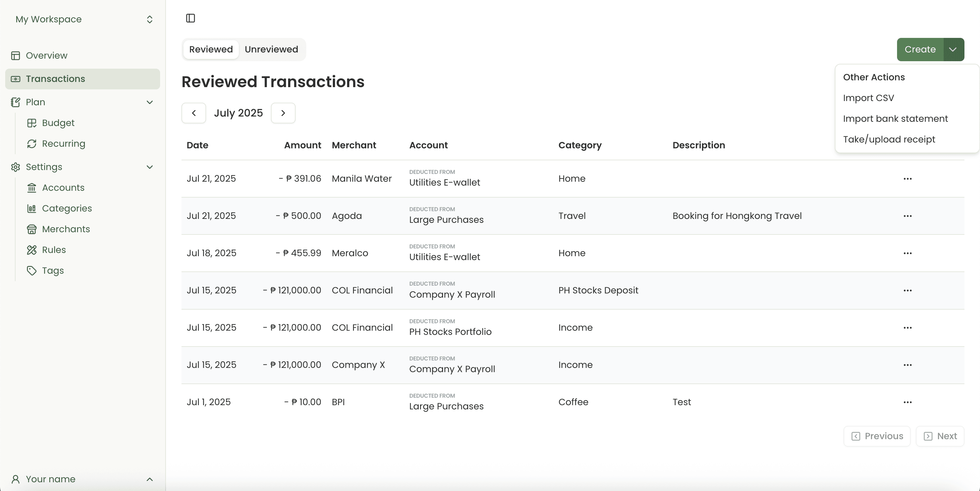Open Categories chart icon
Screen dimensions: 980x491
(31, 209)
